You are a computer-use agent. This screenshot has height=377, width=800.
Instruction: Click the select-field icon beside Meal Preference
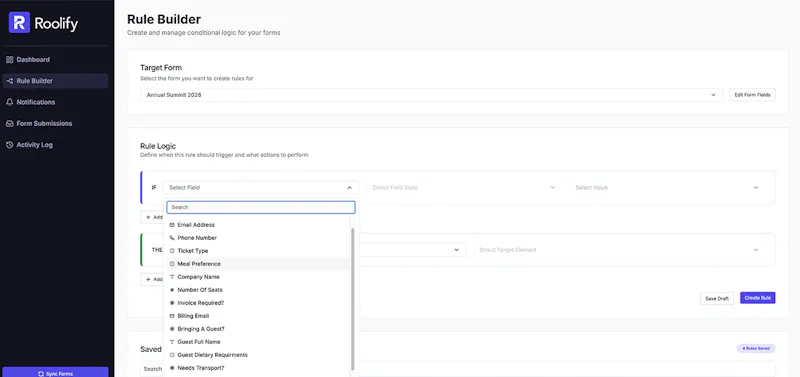click(172, 264)
